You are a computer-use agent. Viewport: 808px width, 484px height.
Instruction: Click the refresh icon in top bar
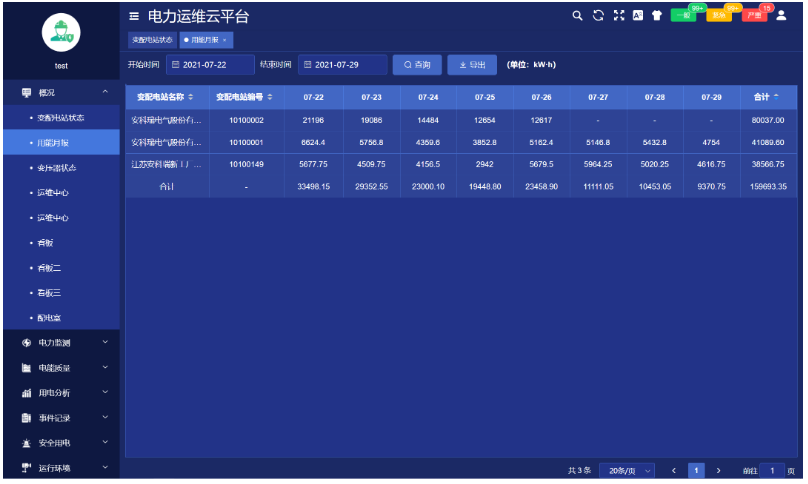click(x=598, y=16)
